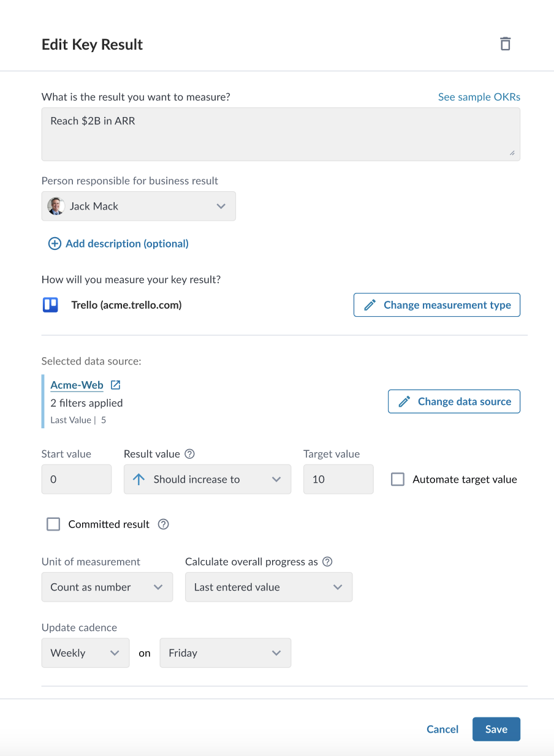Click the trash delete icon

(505, 44)
